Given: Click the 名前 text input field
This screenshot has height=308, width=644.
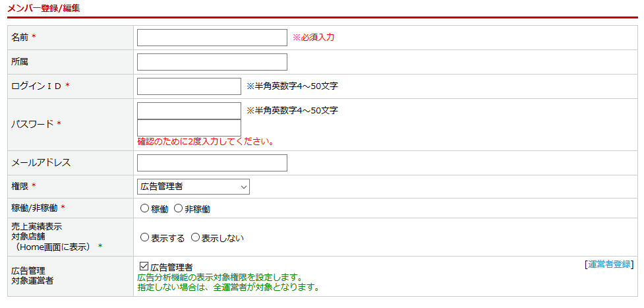Looking at the screenshot, I should click(x=212, y=38).
